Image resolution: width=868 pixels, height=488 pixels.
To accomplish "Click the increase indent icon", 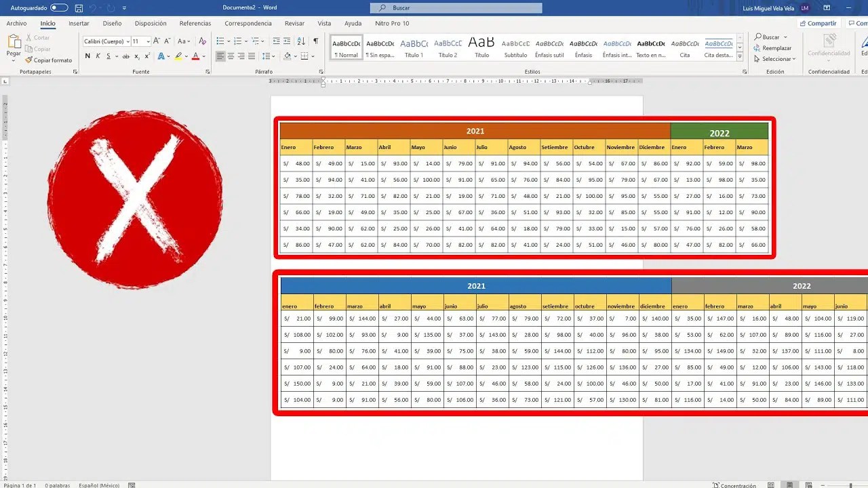I will tap(287, 41).
